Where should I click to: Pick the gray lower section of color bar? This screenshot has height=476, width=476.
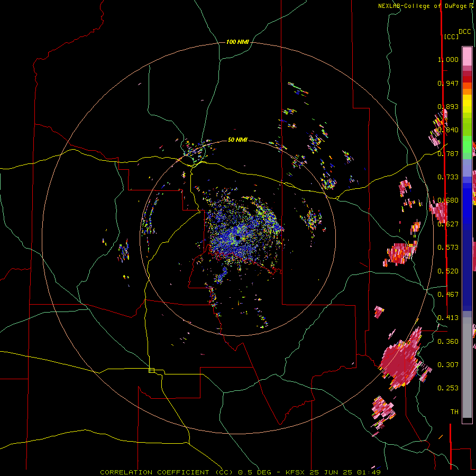coord(467,368)
